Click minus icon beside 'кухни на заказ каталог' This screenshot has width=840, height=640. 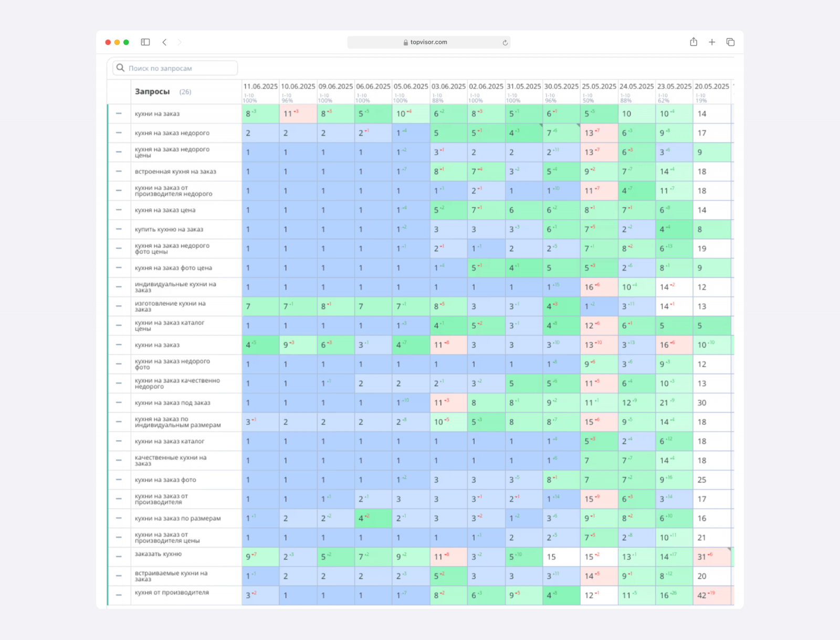coord(119,441)
